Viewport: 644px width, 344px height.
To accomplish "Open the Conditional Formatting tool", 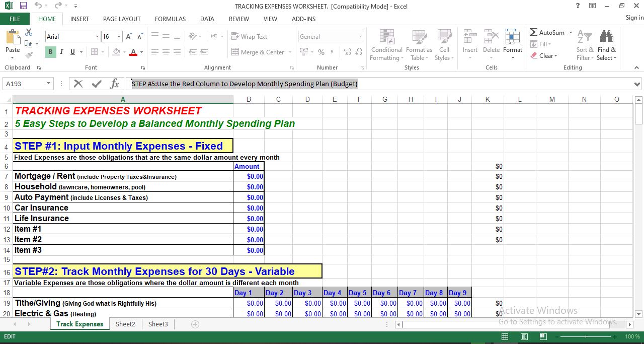I will [386, 45].
